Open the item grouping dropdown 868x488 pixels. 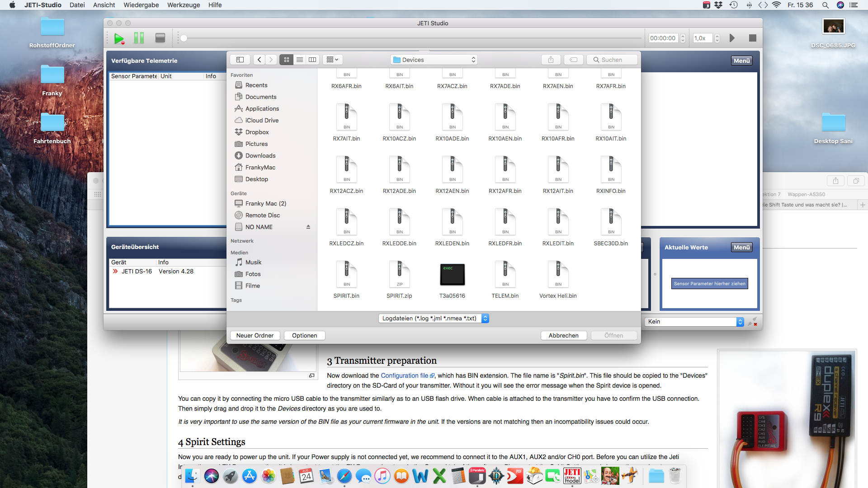pyautogui.click(x=332, y=60)
